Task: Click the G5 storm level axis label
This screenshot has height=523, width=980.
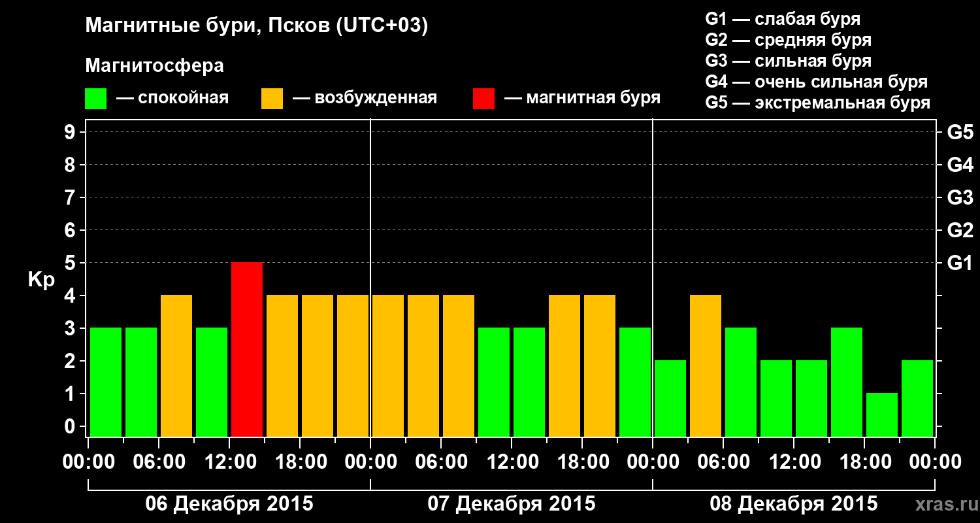Action: (960, 133)
